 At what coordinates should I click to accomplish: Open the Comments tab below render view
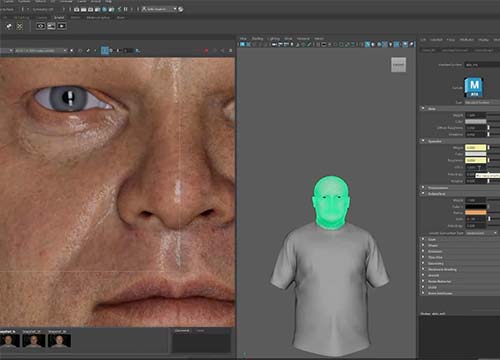pos(182,331)
